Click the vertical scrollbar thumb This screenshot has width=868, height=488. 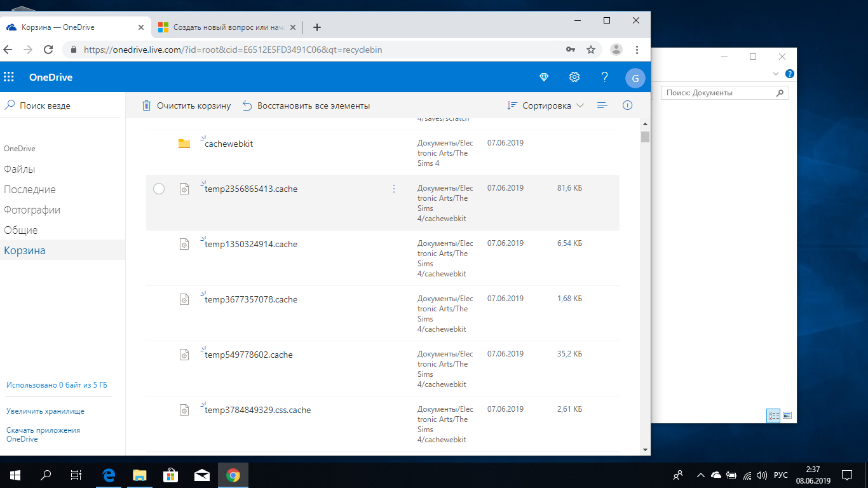tap(646, 137)
